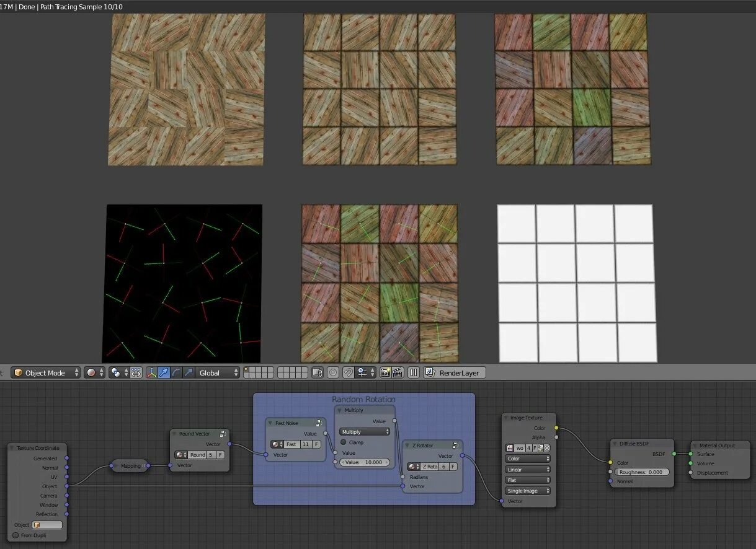Click the RenderLayer button

click(455, 372)
